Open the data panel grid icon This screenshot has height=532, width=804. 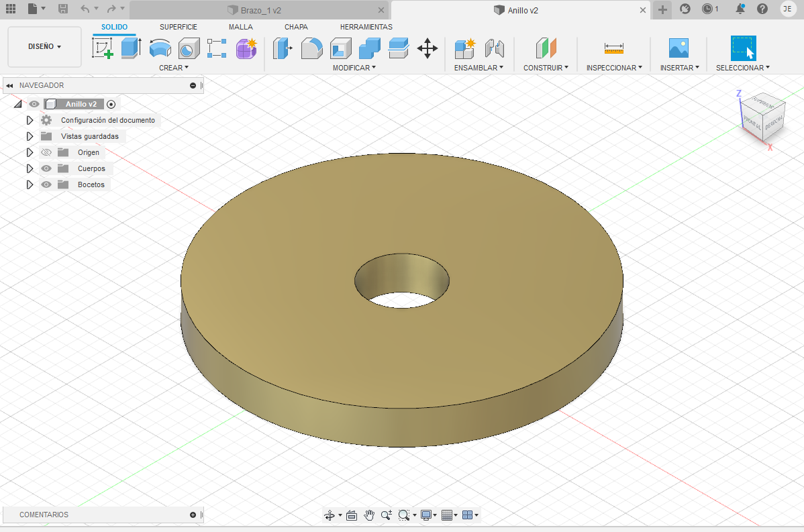pyautogui.click(x=11, y=9)
